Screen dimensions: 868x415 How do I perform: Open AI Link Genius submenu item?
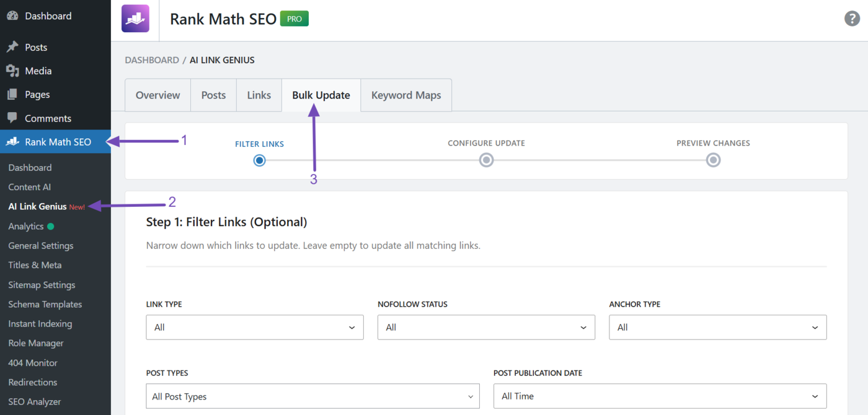[37, 207]
